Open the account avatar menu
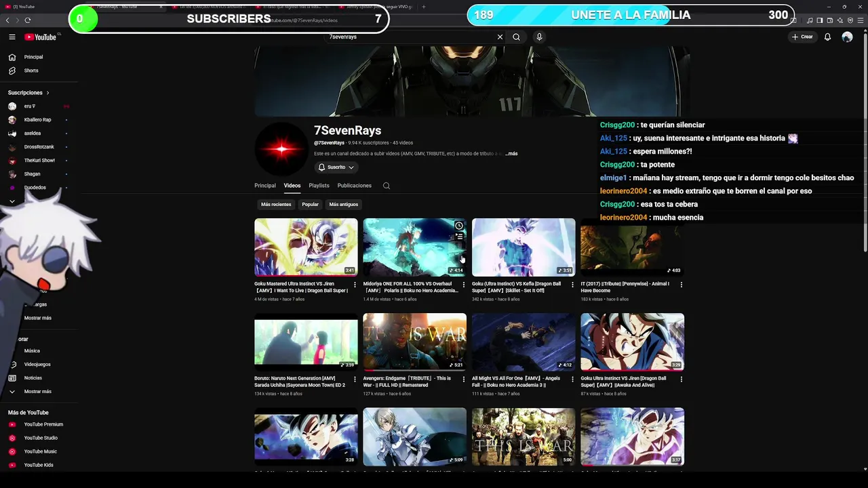 tap(847, 37)
